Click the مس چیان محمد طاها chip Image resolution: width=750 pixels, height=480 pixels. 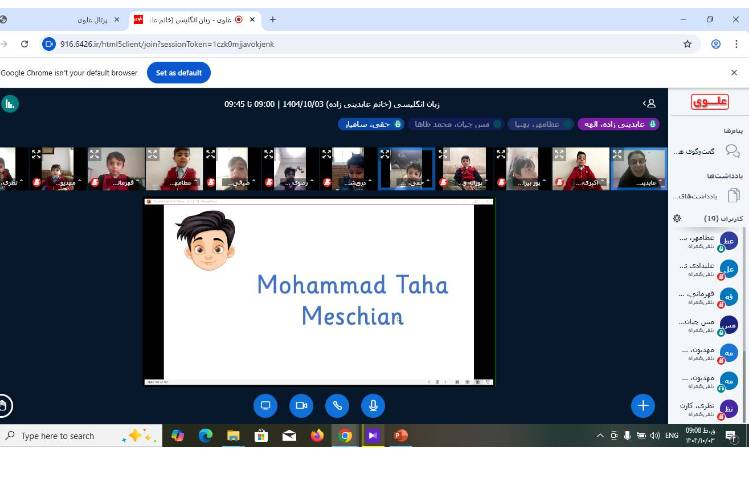coord(456,124)
